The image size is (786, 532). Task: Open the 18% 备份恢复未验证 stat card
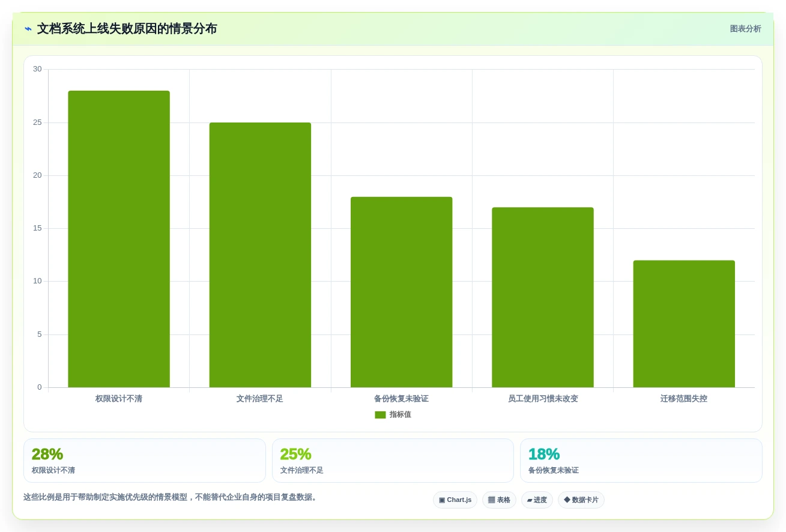[641, 461]
